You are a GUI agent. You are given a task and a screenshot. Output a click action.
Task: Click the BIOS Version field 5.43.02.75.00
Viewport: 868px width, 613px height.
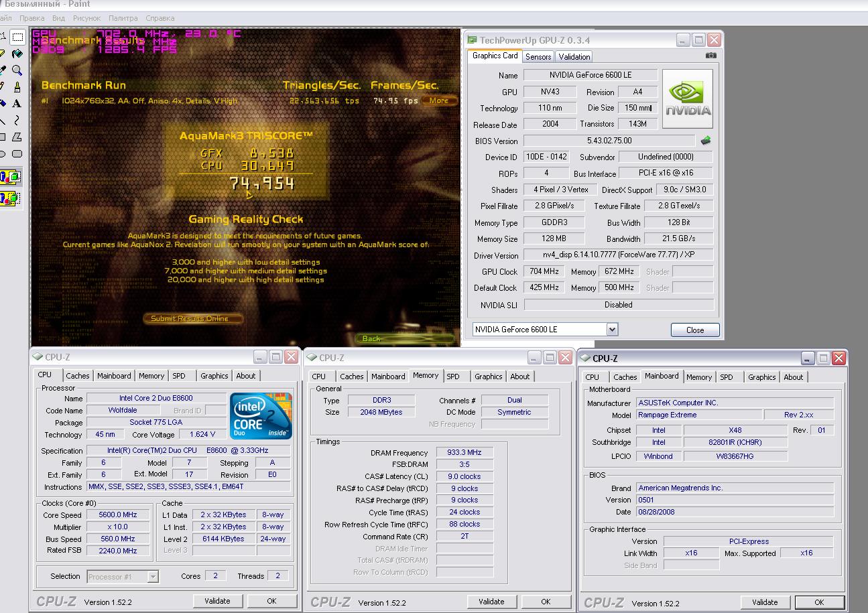[x=609, y=141]
